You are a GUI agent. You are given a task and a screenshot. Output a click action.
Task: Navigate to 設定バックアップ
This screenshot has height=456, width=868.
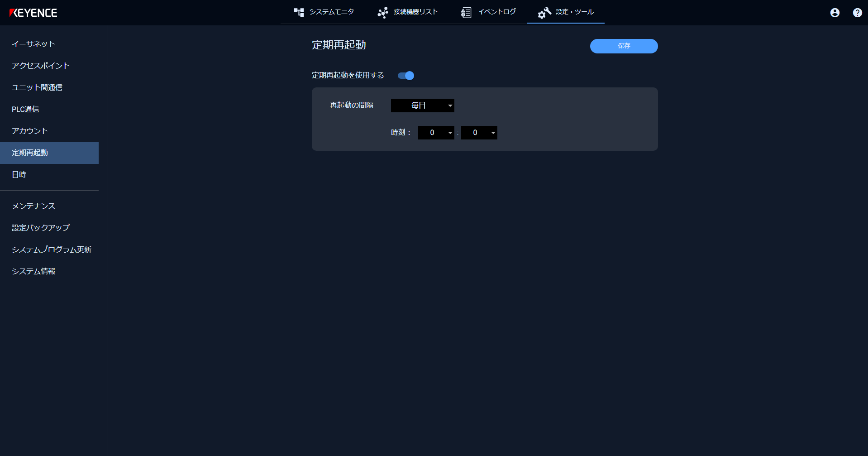pyautogui.click(x=41, y=228)
